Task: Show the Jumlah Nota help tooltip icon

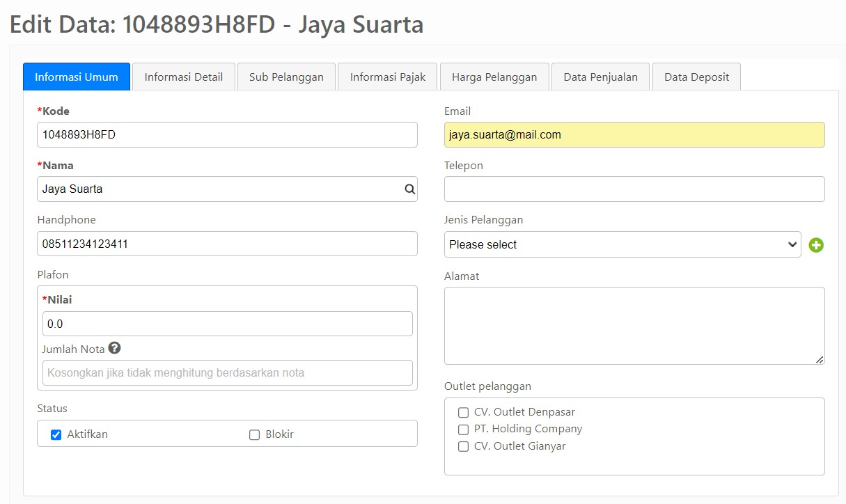Action: (114, 348)
